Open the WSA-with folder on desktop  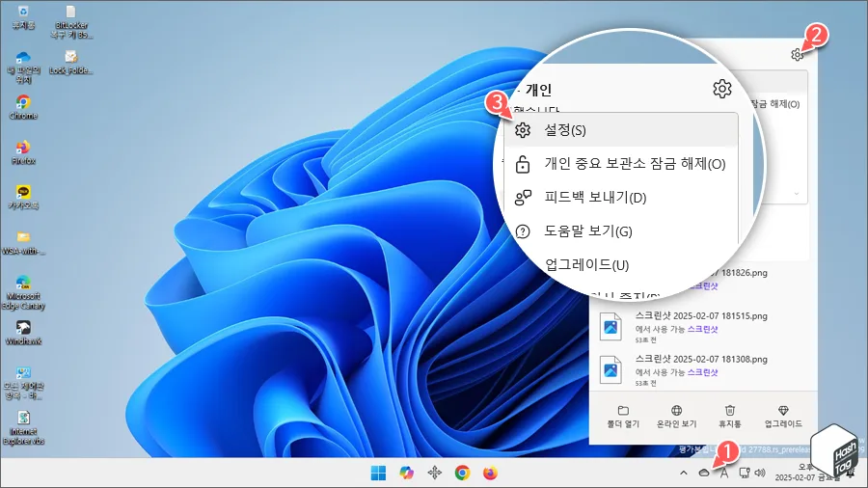23,242
